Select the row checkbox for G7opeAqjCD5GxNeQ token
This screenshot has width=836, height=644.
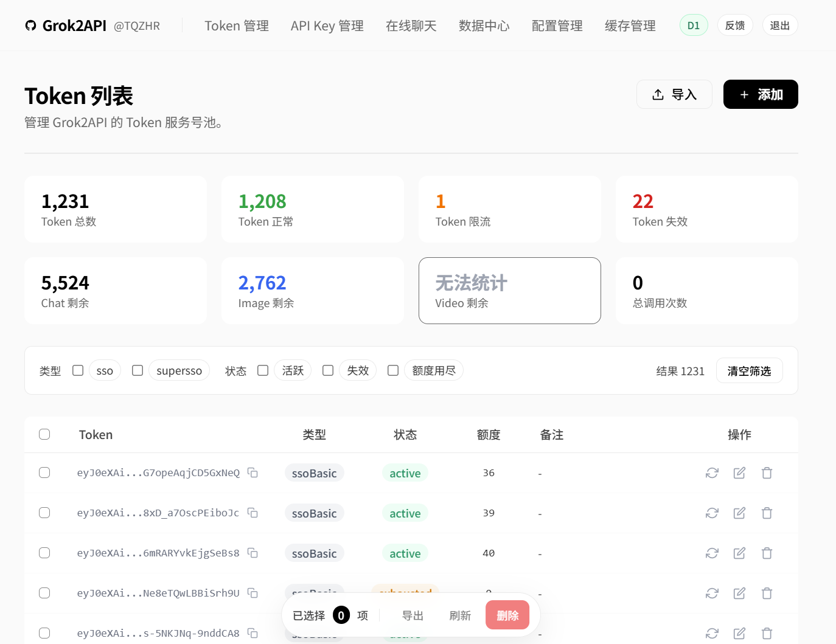pos(44,473)
